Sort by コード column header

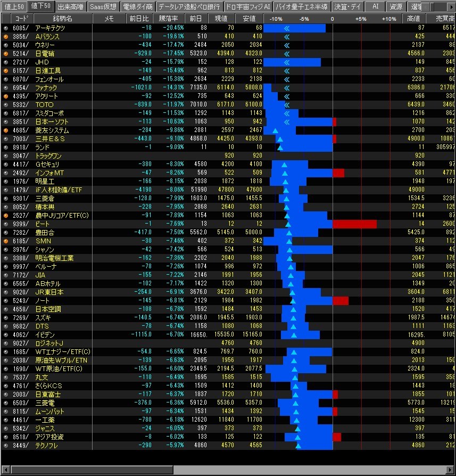click(21, 19)
